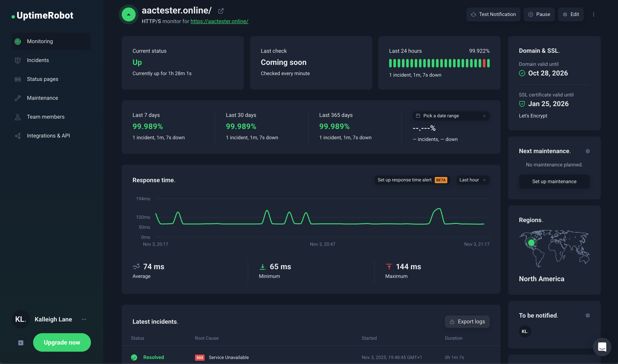
Task: Collapse the sidebar with the arrow icon
Action: (21, 343)
